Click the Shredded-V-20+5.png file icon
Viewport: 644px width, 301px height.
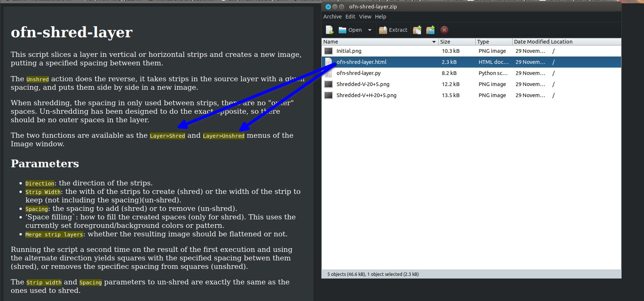(328, 84)
